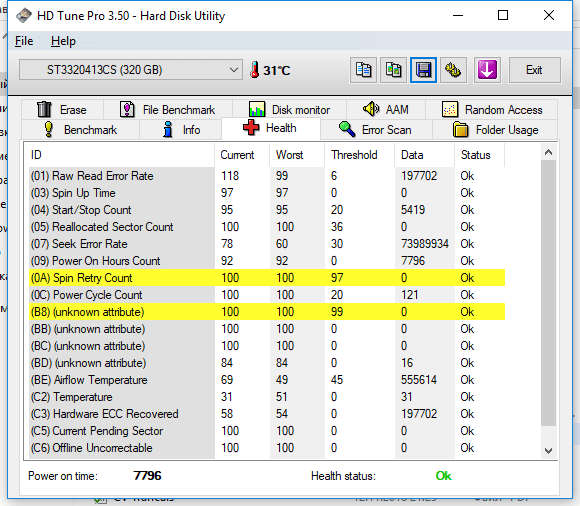Select the Health tab
The width and height of the screenshot is (580, 506).
271,128
